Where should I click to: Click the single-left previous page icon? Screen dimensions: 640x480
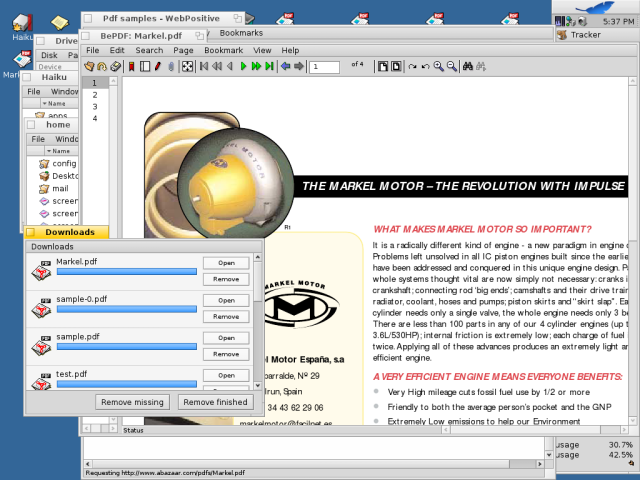point(230,66)
